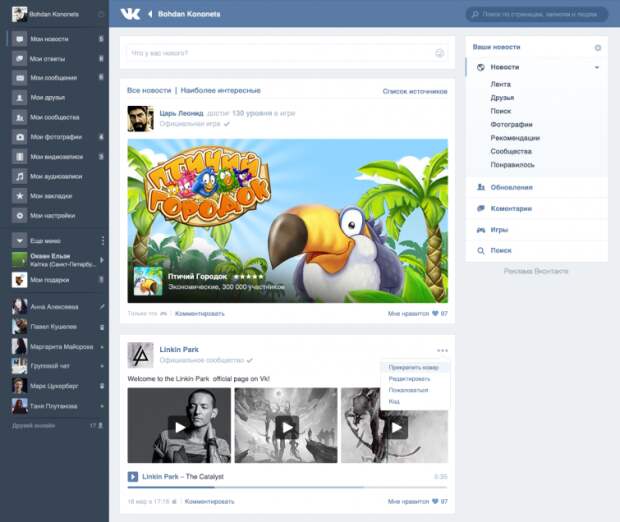620x522 pixels.
Task: Select Лента in the Новости submenu
Action: pyautogui.click(x=501, y=84)
